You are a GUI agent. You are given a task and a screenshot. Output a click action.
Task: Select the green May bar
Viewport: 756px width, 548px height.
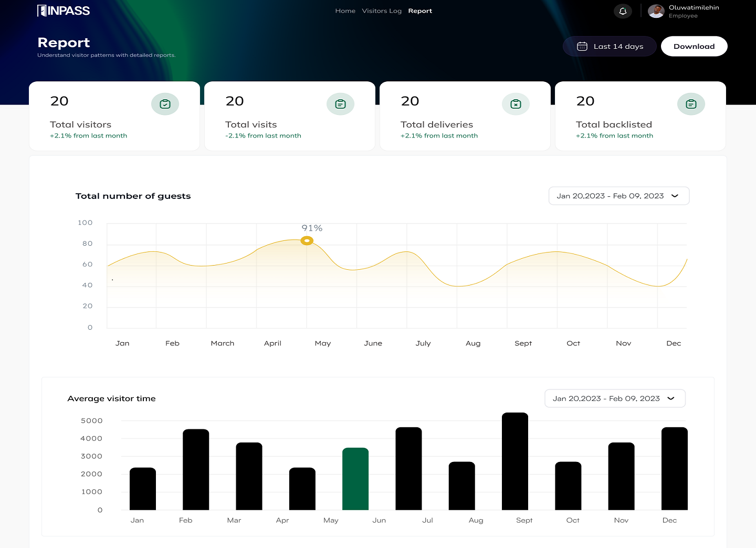pyautogui.click(x=355, y=479)
